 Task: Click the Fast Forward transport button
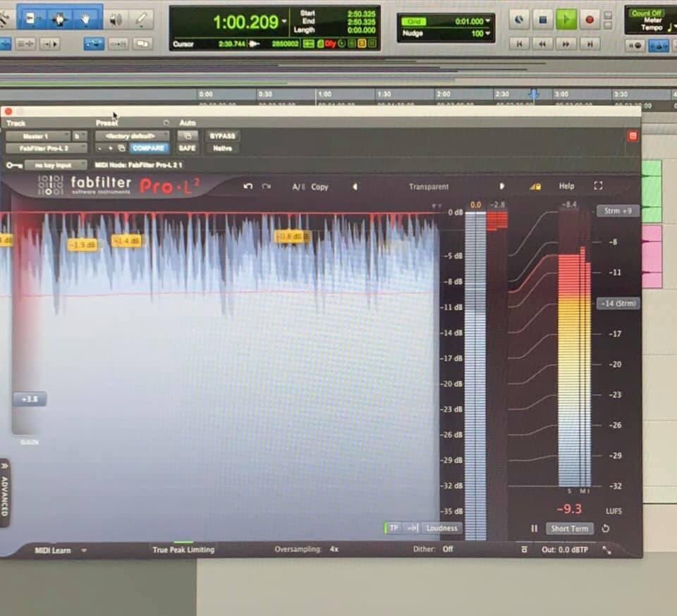(x=566, y=44)
